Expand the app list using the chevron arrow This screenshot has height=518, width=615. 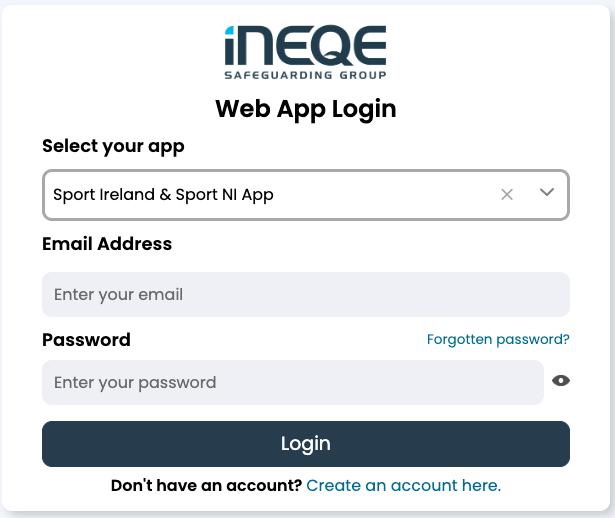coord(547,192)
